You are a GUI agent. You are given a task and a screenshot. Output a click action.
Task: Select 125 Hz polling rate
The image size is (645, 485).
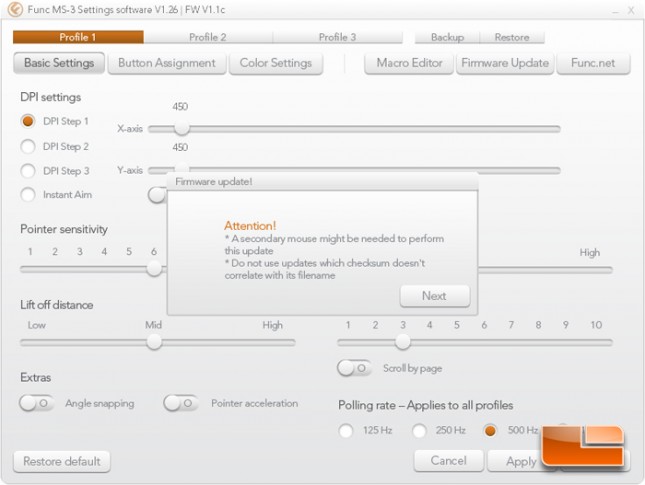point(346,431)
